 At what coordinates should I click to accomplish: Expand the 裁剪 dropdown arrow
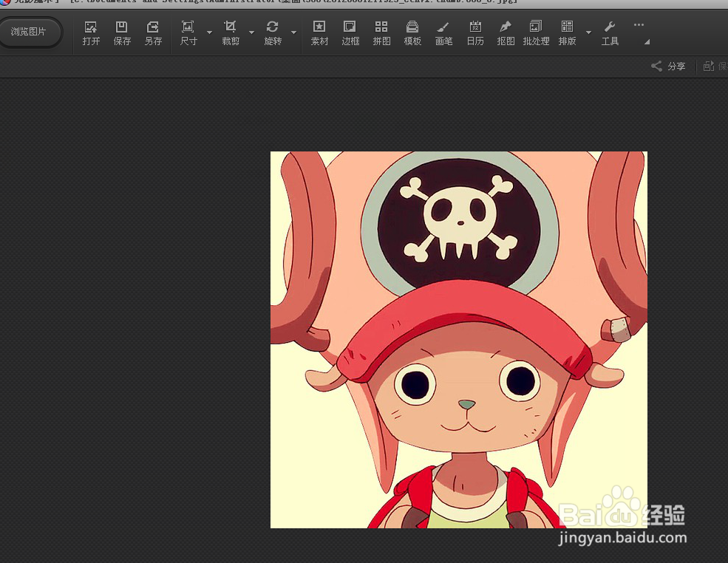(251, 33)
